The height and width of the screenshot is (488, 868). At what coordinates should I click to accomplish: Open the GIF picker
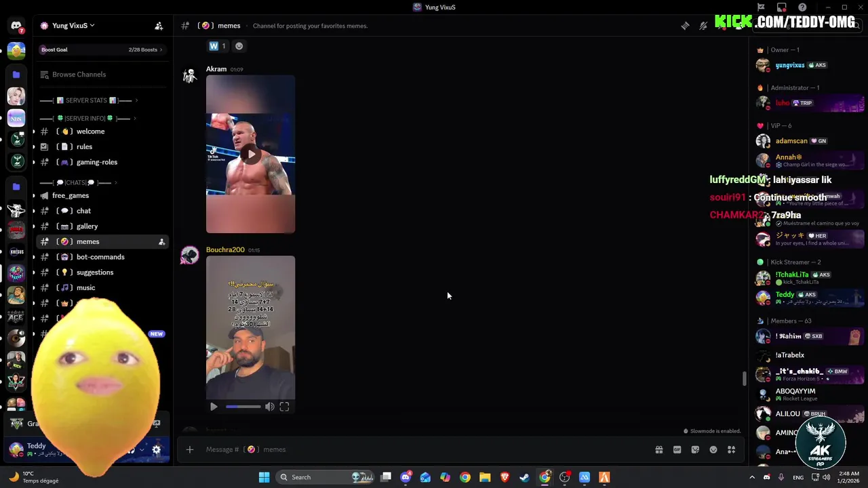point(677,449)
